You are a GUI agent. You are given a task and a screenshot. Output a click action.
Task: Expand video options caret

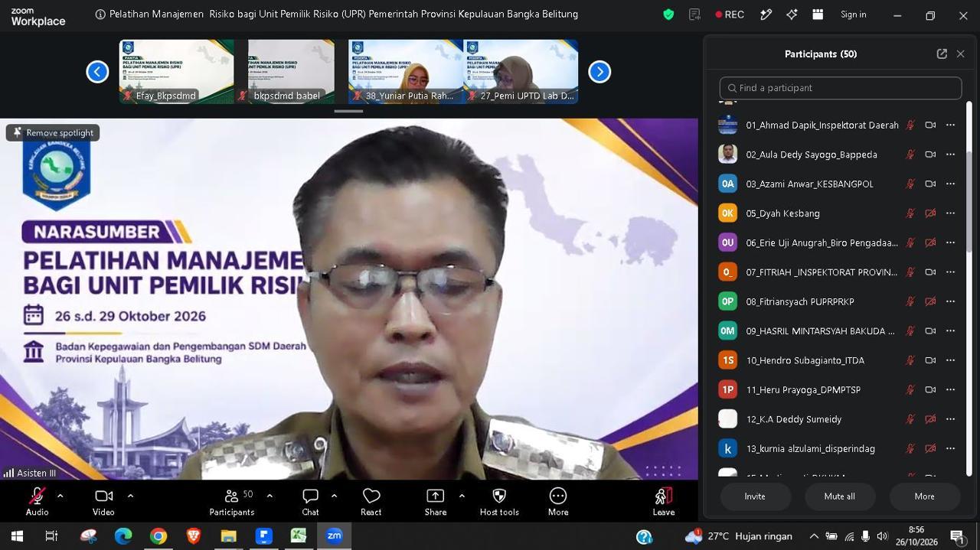coord(130,496)
